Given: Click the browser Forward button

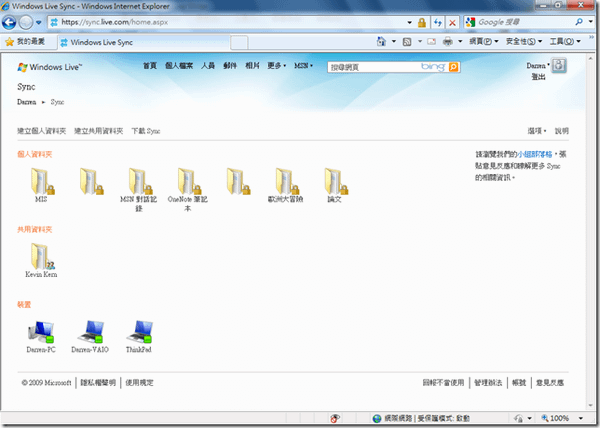Looking at the screenshot, I should click(x=26, y=23).
